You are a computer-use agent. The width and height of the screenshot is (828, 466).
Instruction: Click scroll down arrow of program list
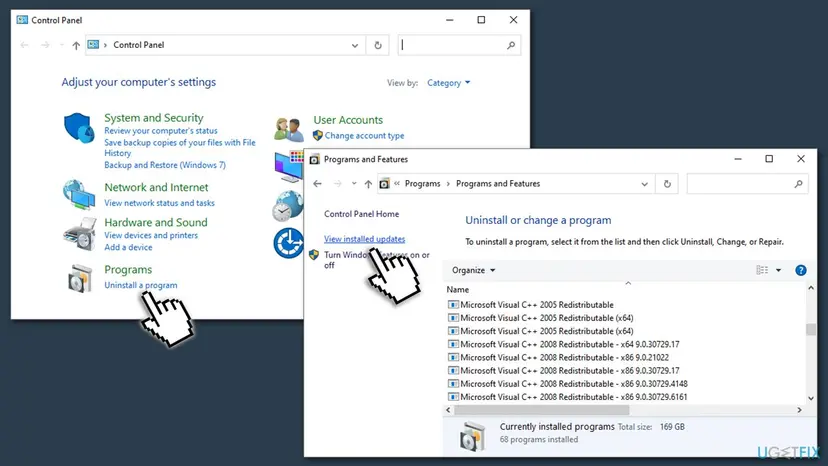[811, 398]
